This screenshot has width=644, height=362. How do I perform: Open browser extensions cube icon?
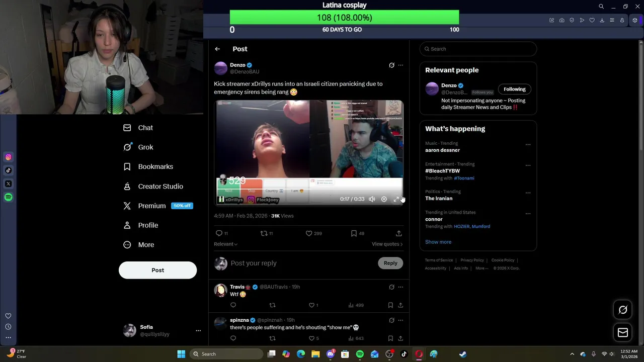pos(635,20)
